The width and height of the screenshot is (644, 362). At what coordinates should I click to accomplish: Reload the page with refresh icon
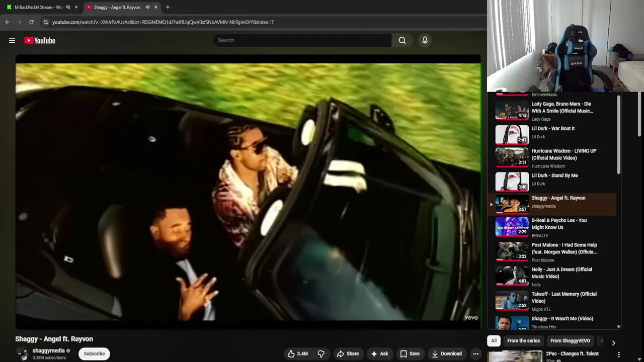point(31,22)
